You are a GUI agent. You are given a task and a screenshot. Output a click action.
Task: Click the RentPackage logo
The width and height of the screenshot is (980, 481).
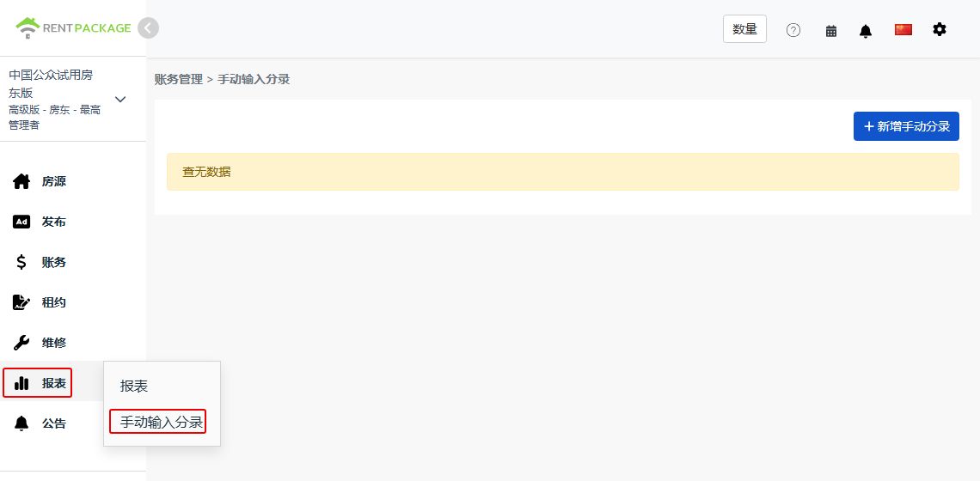tap(73, 28)
